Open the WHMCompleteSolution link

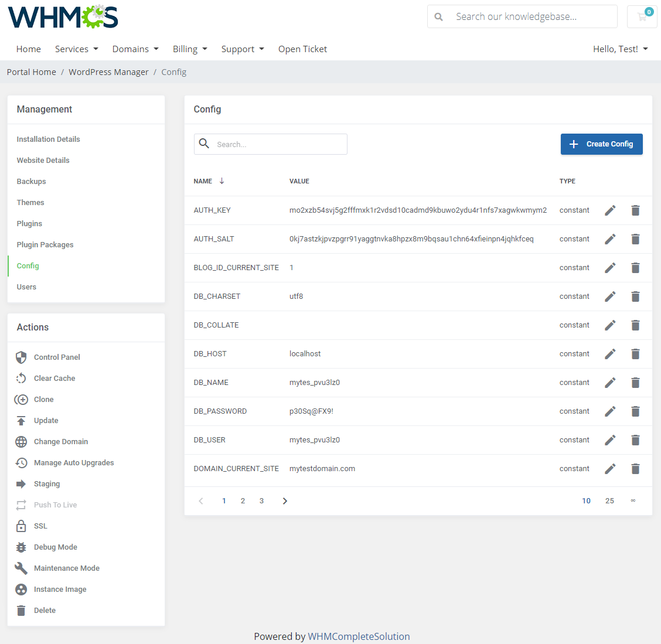pyautogui.click(x=359, y=636)
